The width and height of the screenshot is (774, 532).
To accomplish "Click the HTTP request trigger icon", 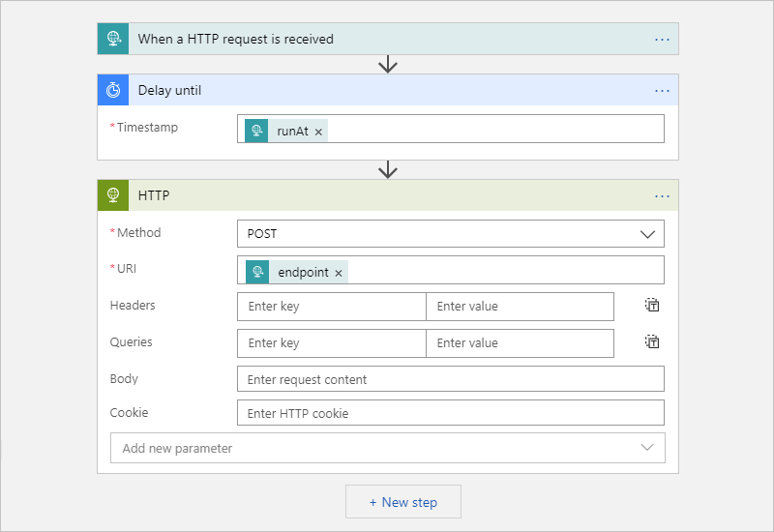I will click(113, 39).
